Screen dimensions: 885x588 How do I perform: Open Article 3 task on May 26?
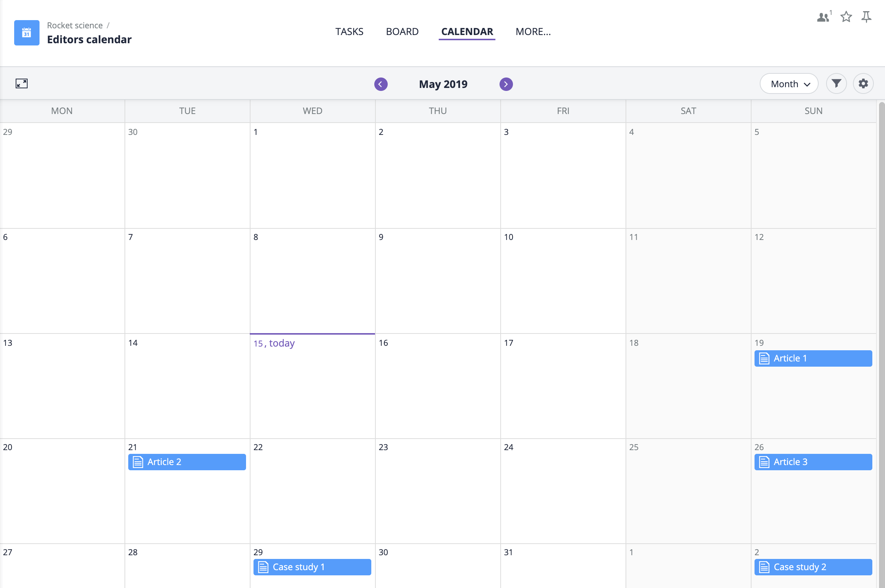[813, 462]
